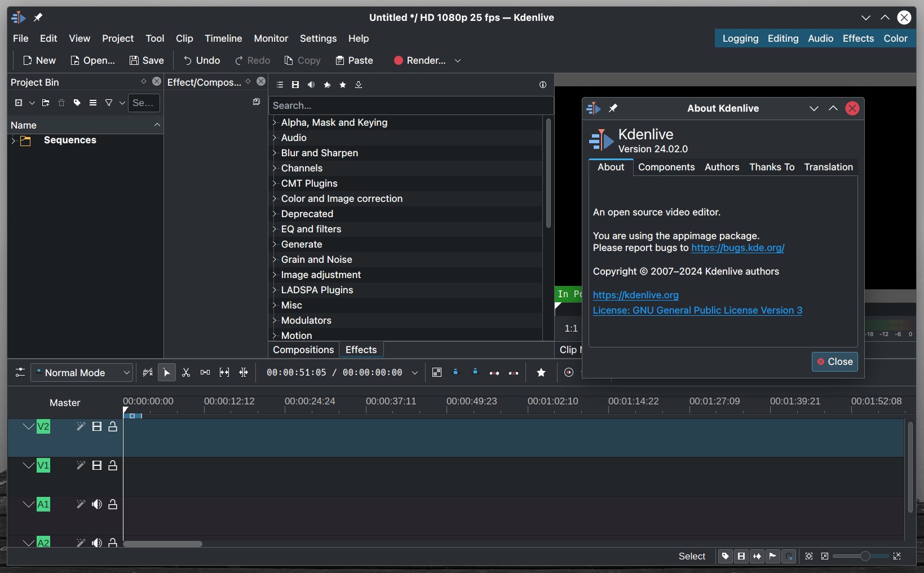Viewport: 924px width, 573px height.
Task: Hide the V2 video track
Action: [x=97, y=426]
